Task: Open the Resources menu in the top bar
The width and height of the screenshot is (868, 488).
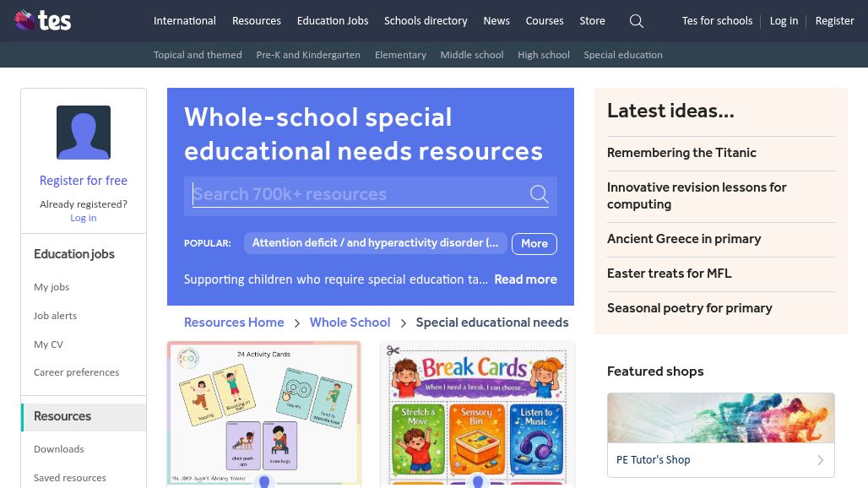Action: [256, 21]
